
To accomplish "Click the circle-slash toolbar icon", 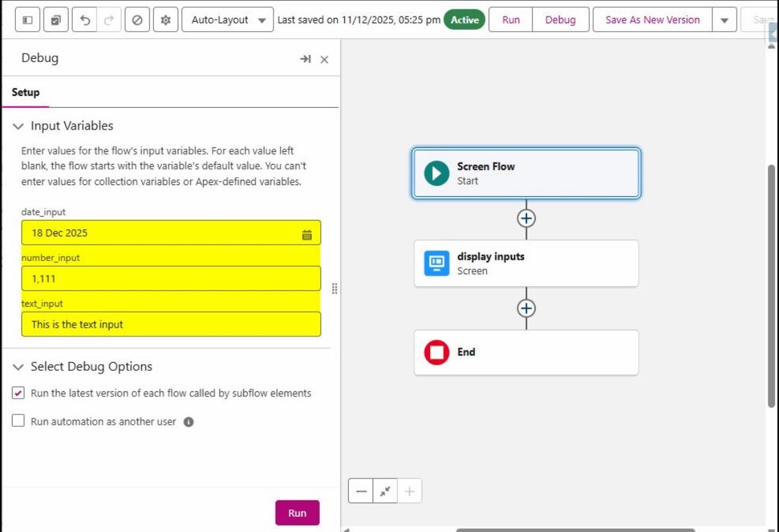I will (137, 20).
